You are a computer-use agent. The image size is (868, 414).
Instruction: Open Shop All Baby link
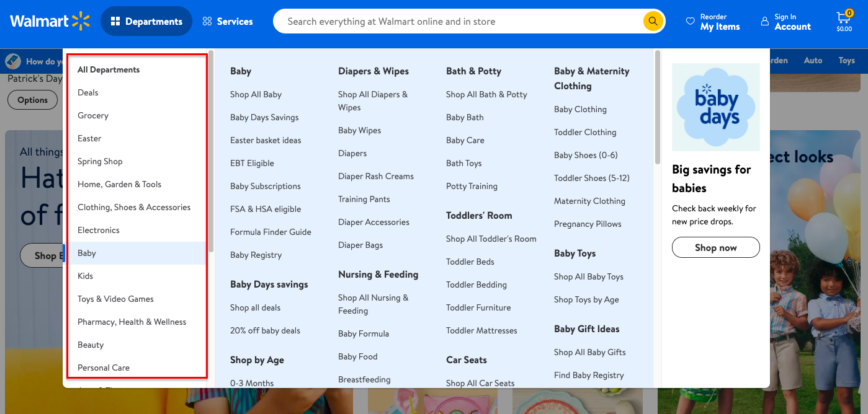pos(256,94)
